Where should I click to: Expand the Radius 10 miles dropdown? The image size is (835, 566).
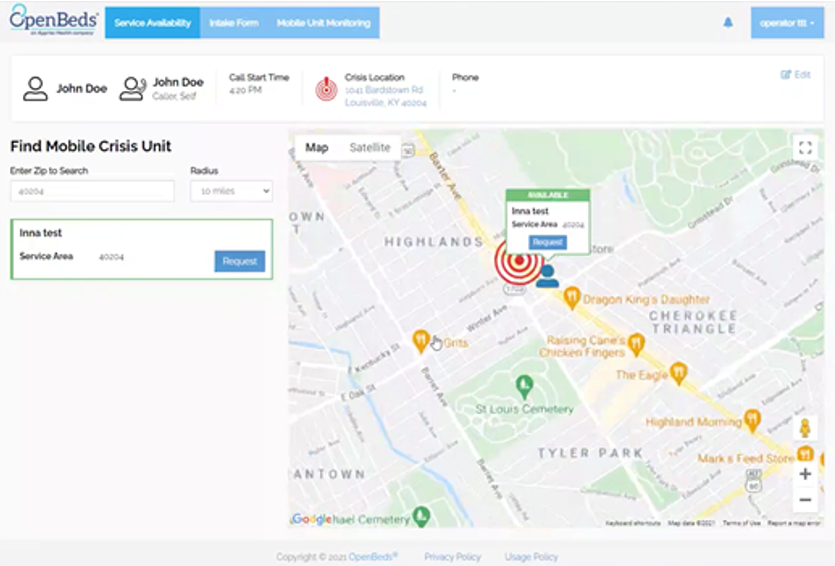(231, 190)
